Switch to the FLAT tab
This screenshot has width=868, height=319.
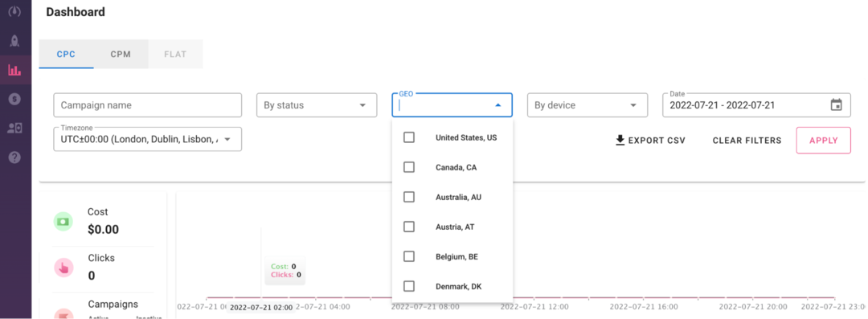tap(175, 55)
